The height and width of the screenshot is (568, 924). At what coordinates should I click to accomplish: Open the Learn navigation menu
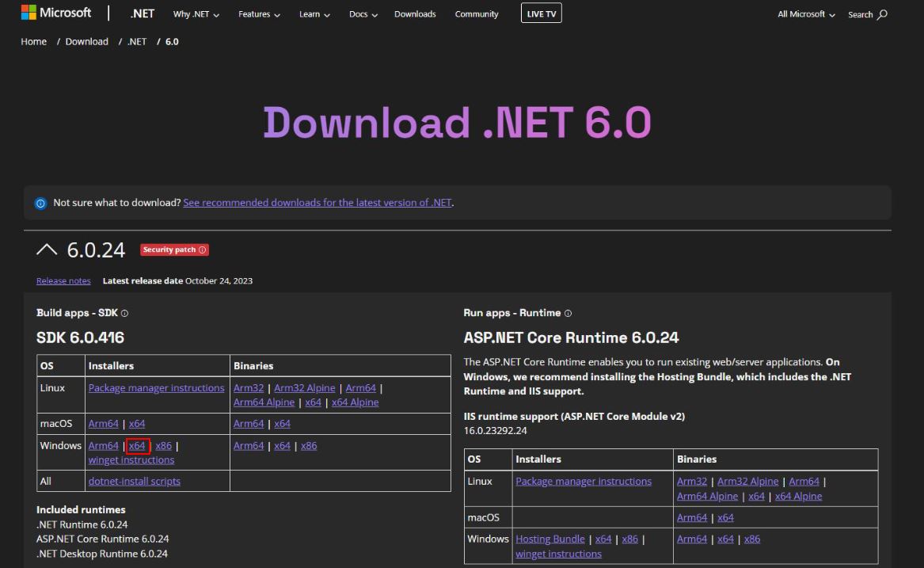(314, 14)
